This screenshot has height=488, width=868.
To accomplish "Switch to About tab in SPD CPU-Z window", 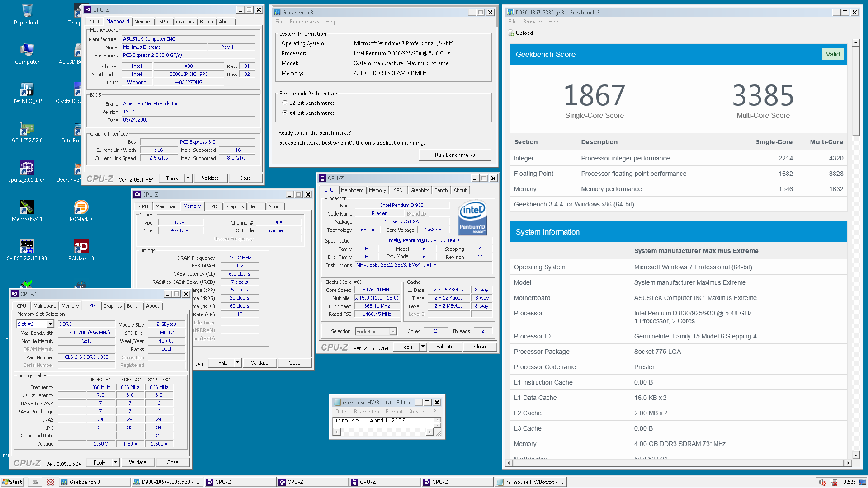I will [x=152, y=306].
